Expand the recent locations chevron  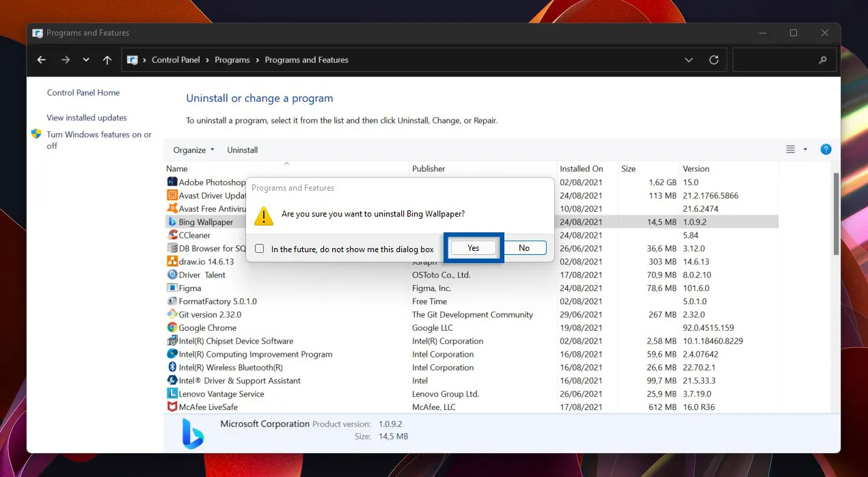[x=85, y=60]
